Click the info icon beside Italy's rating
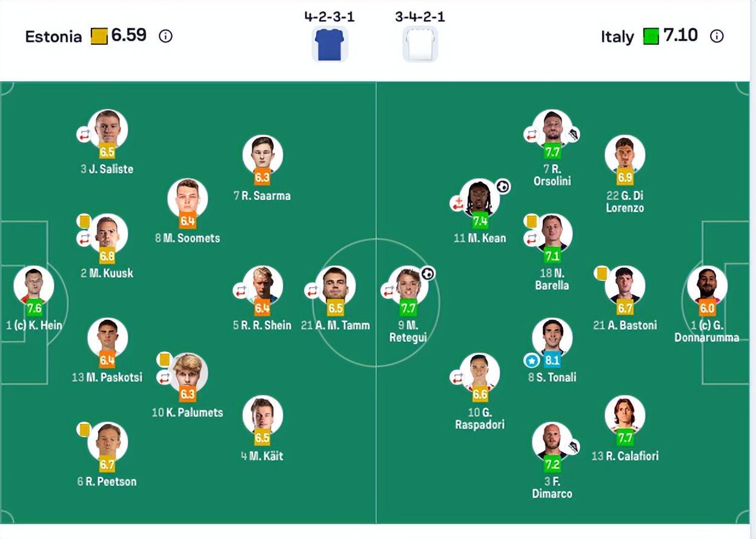 coord(717,36)
